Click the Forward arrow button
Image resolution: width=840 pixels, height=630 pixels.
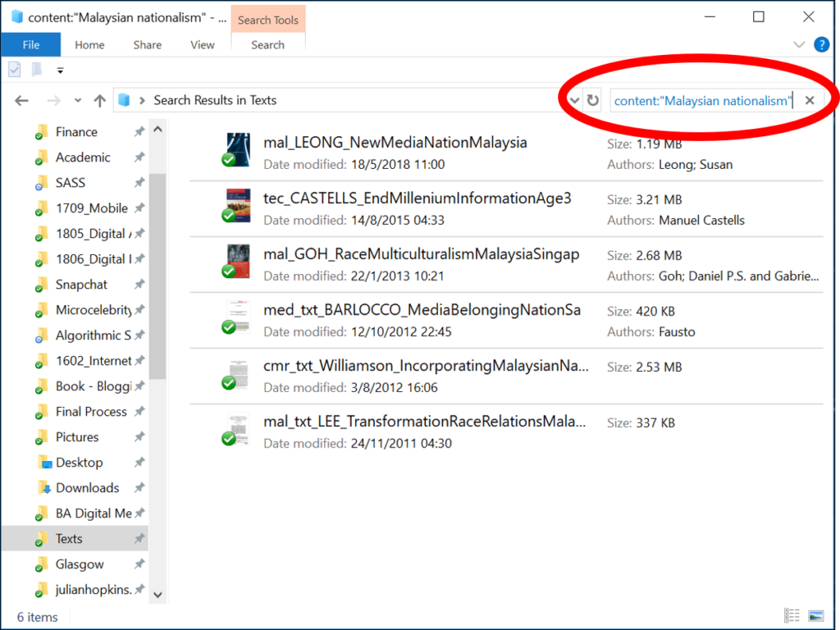[x=53, y=100]
